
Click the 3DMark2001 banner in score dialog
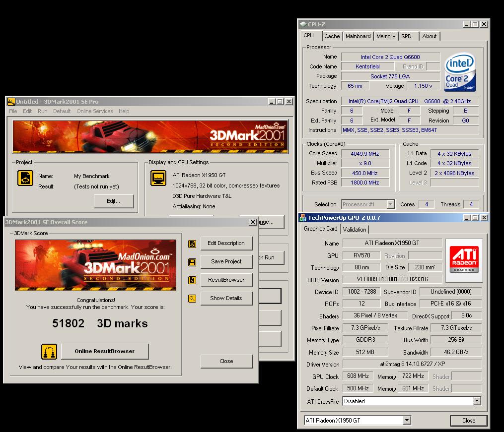(x=95, y=265)
